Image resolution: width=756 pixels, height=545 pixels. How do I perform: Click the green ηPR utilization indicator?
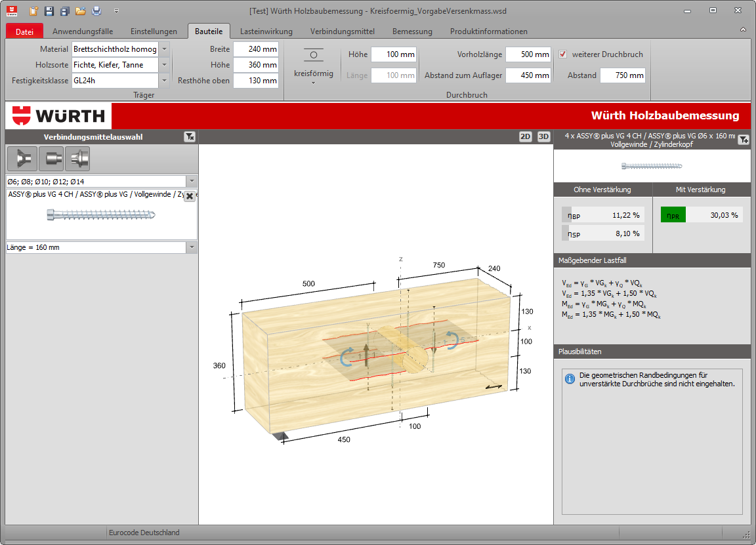click(x=673, y=215)
